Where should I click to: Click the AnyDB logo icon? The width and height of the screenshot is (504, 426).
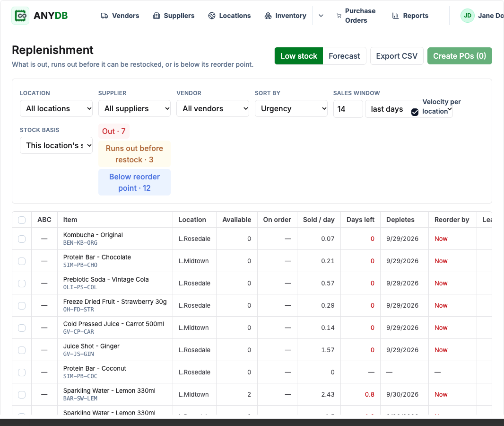pyautogui.click(x=20, y=16)
